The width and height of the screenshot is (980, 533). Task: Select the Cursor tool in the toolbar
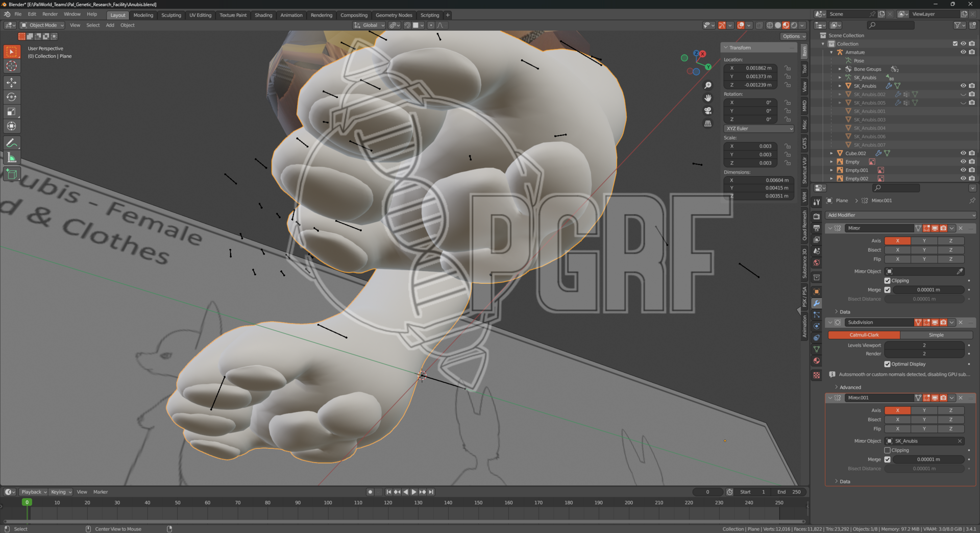click(x=11, y=66)
